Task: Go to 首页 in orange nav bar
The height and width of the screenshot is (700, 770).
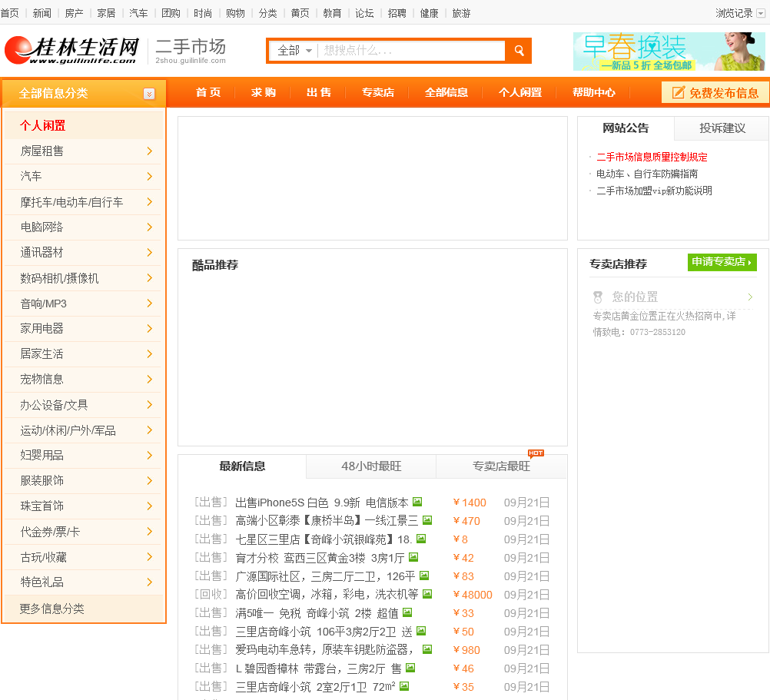Action: pyautogui.click(x=208, y=92)
